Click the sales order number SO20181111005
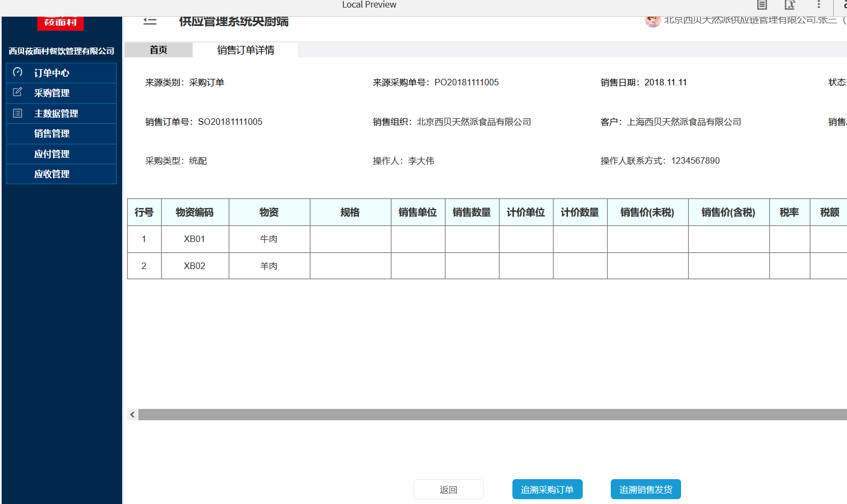The image size is (847, 504). point(230,122)
